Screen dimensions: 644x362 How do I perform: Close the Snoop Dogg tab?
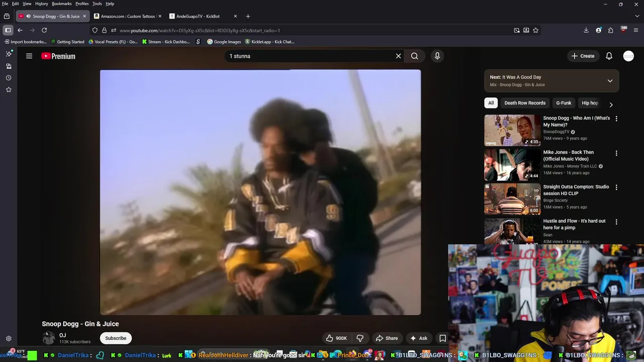point(84,16)
